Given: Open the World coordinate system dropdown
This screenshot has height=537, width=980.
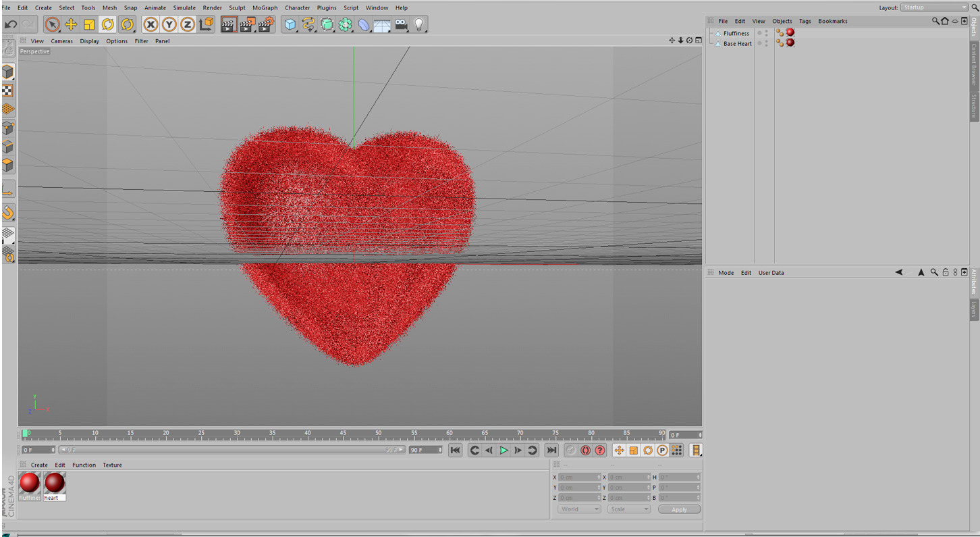Looking at the screenshot, I should pos(578,509).
